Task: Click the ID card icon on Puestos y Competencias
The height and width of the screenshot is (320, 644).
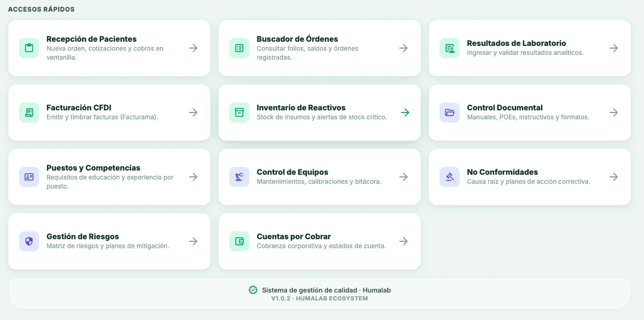Action: [29, 177]
